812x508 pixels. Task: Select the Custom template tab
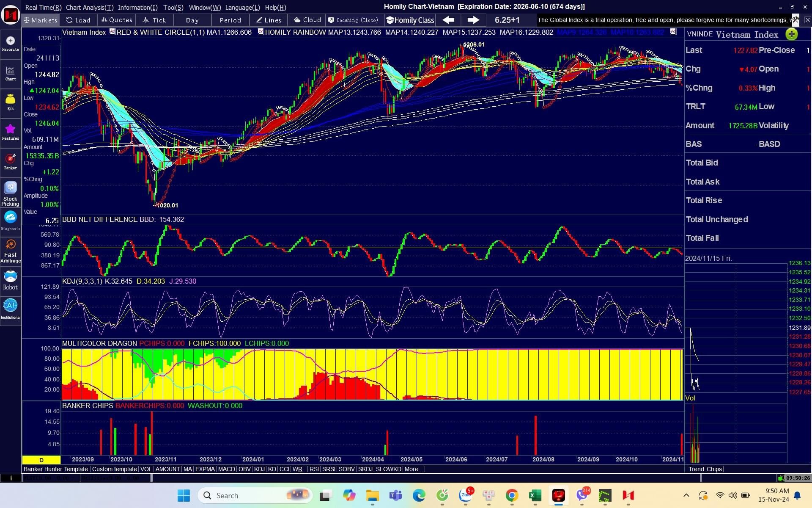pyautogui.click(x=114, y=469)
